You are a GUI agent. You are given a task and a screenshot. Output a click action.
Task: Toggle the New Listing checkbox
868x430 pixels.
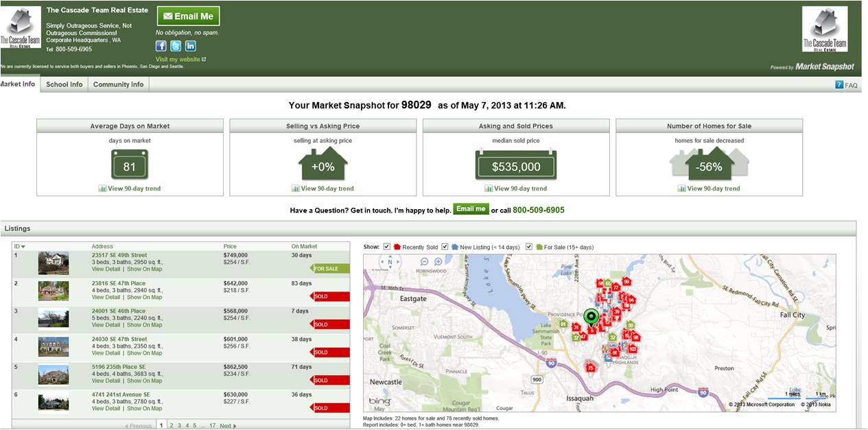[x=445, y=246]
